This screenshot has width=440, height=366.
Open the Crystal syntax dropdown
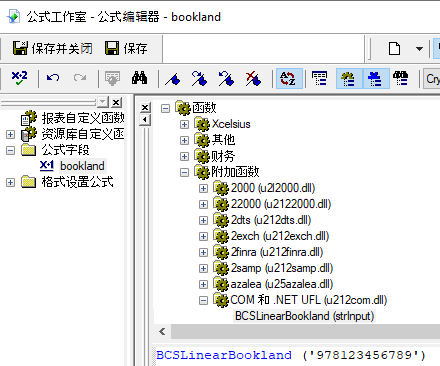pos(432,79)
